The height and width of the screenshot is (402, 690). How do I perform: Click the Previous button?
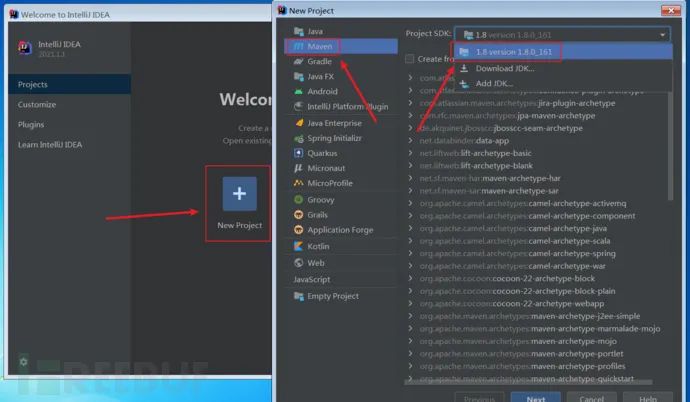coord(479,398)
